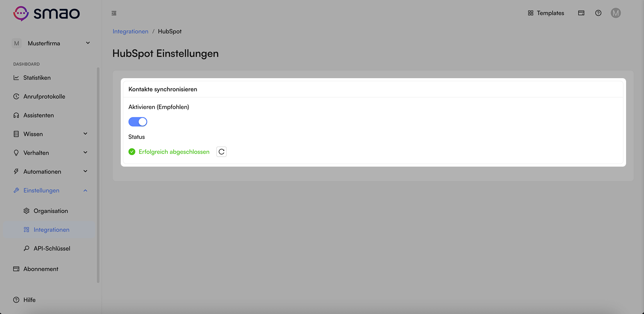Click the DASHBOARD section label
The height and width of the screenshot is (314, 644).
[26, 64]
